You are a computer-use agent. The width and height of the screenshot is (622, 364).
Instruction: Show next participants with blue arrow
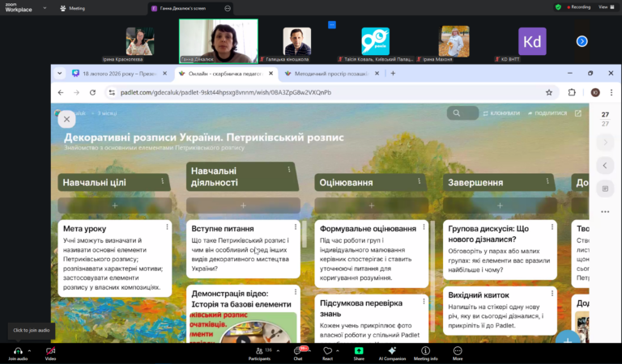pos(582,41)
